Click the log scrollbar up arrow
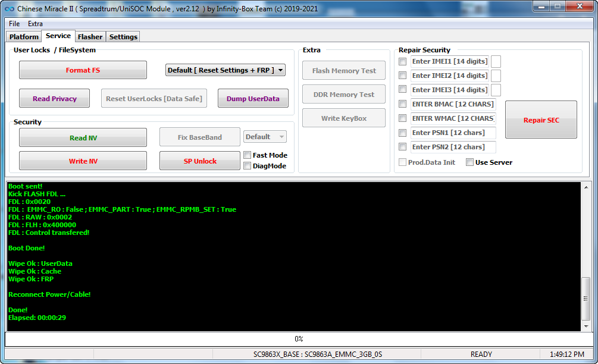Viewport: 598px width, 364px height. click(x=586, y=187)
